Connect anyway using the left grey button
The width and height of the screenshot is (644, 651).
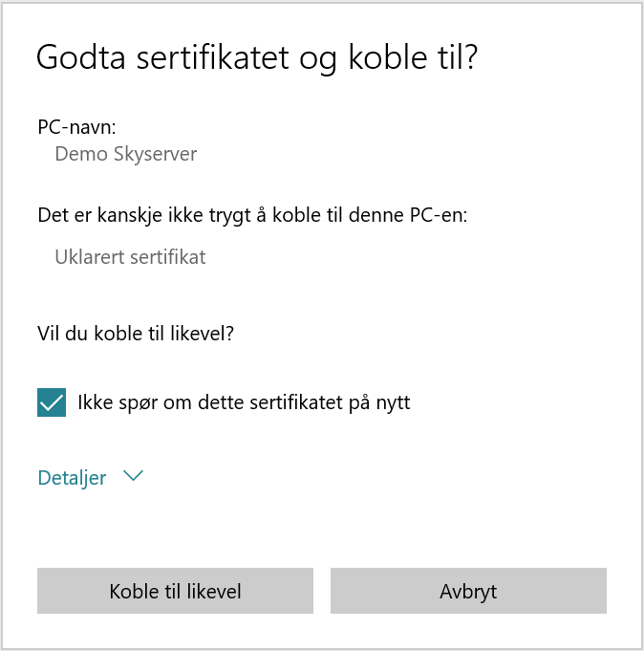[175, 591]
